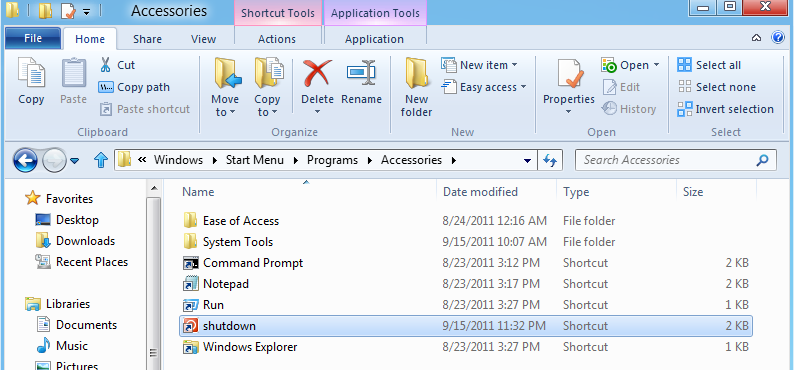The width and height of the screenshot is (794, 370).
Task: Click the greyed-out Edit button
Action: click(x=621, y=87)
